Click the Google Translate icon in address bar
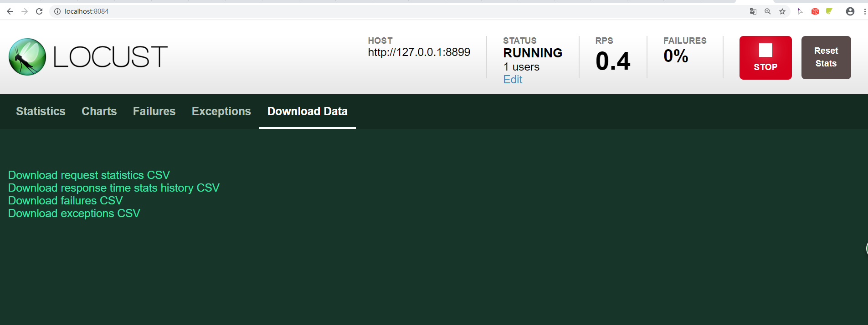Viewport: 868px width, 325px height. [753, 11]
